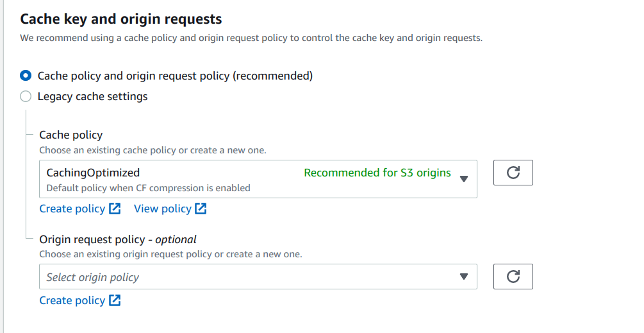Viewport: 644px width, 333px height.
Task: Refresh the Cache policy list
Action: (513, 173)
